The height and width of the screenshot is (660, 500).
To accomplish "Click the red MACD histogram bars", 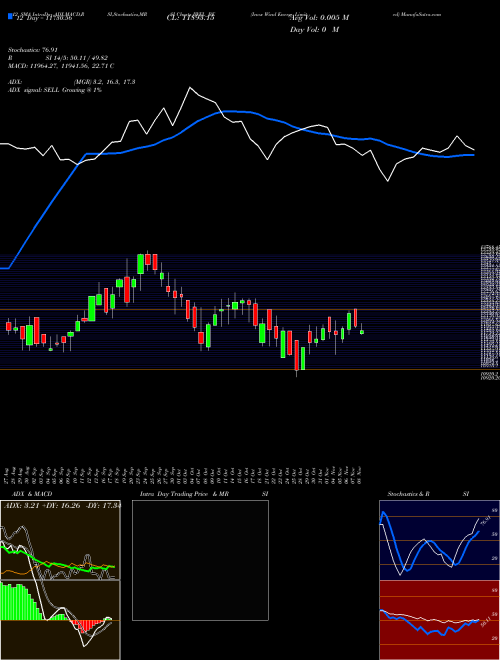I will (x=86, y=625).
